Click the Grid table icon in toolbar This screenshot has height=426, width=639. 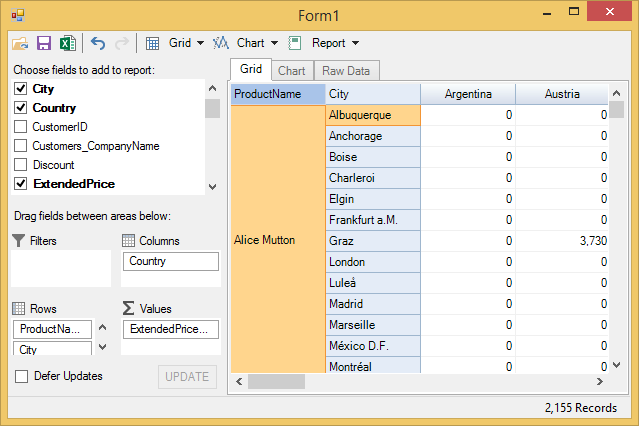[x=153, y=44]
